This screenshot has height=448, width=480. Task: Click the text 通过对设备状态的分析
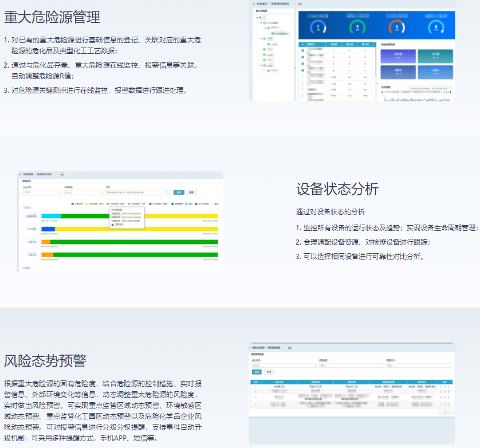point(331,211)
